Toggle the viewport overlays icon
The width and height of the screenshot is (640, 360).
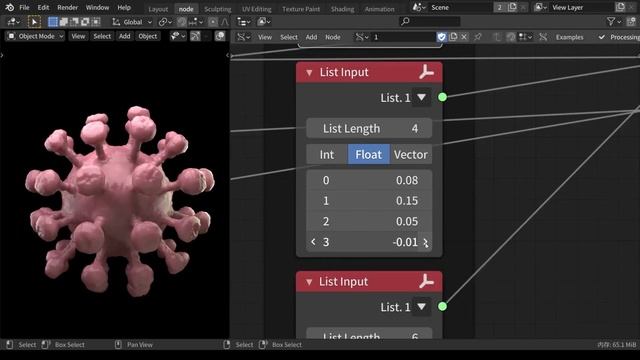click(220, 36)
